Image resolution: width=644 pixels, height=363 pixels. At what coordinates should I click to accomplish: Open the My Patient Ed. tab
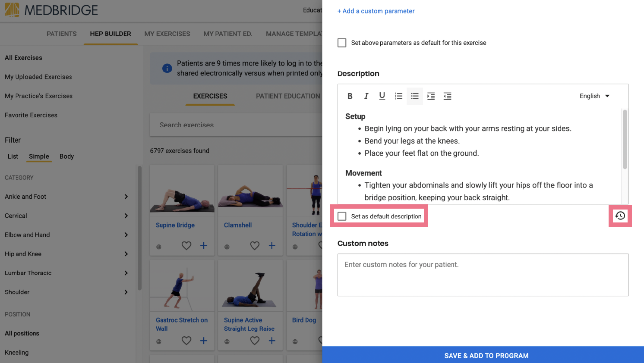[x=228, y=34]
